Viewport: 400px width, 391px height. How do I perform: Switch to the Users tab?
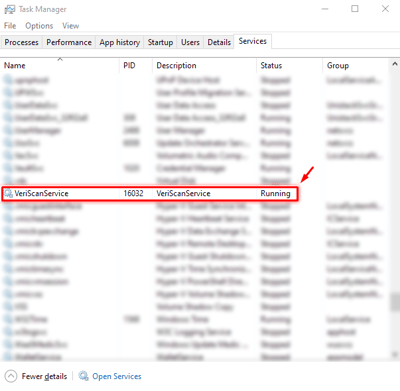tap(190, 42)
